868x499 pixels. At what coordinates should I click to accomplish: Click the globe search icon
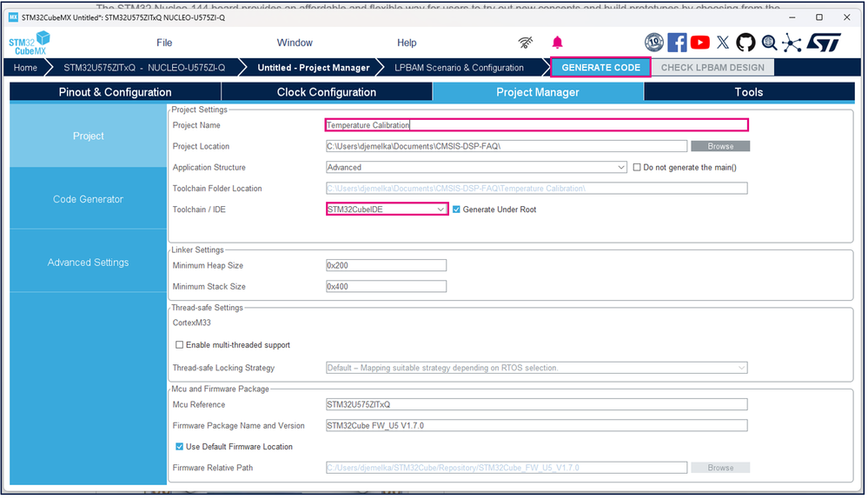769,43
